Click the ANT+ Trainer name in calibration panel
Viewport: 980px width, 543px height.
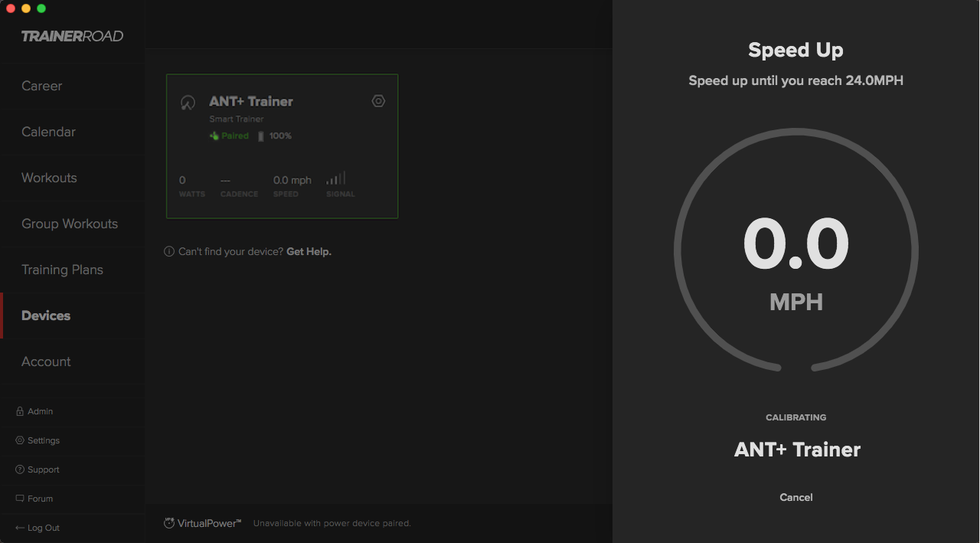pos(797,450)
